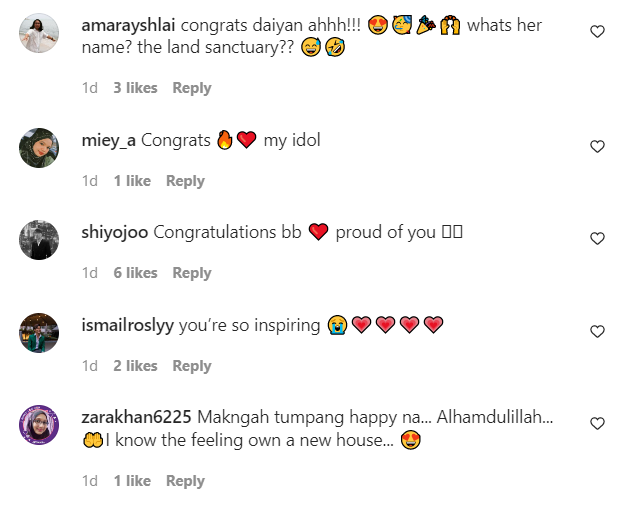
Task: Open amarayshlai's profile picture
Action: (39, 33)
